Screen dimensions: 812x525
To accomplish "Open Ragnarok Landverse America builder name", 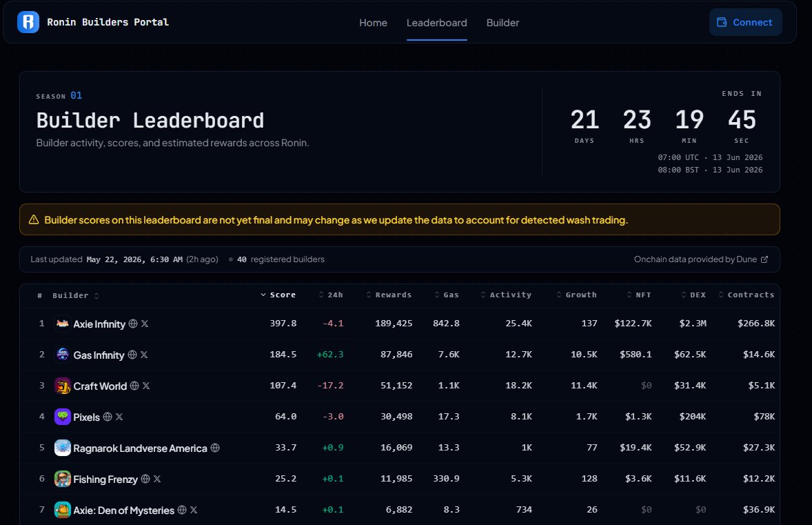I will [141, 448].
